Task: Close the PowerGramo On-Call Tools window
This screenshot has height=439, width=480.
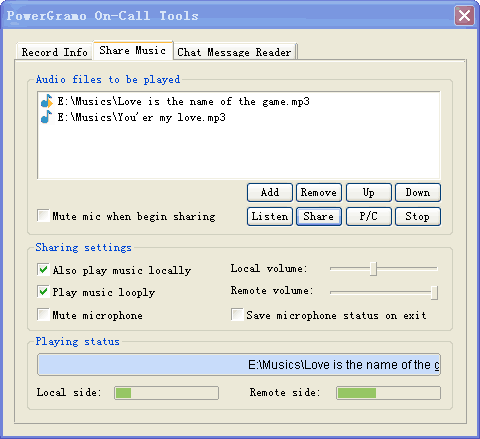Action: (464, 15)
